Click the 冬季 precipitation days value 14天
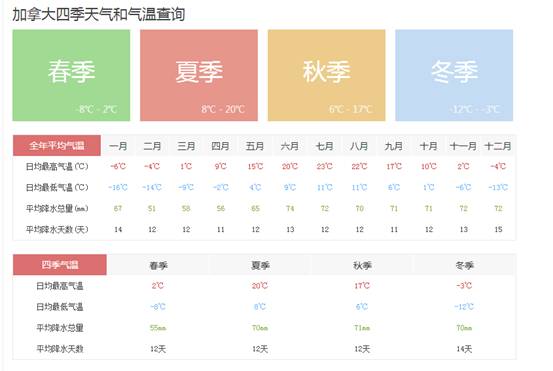This screenshot has height=371, width=553. tap(464, 349)
